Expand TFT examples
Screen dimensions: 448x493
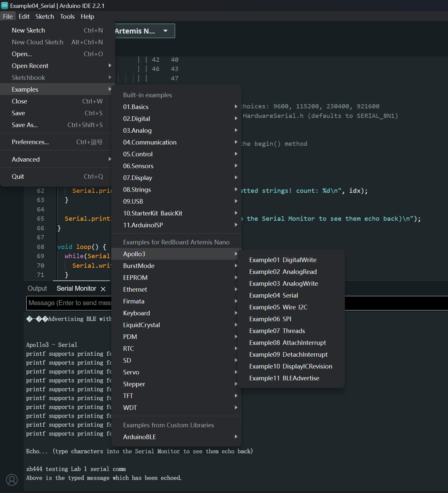point(176,396)
